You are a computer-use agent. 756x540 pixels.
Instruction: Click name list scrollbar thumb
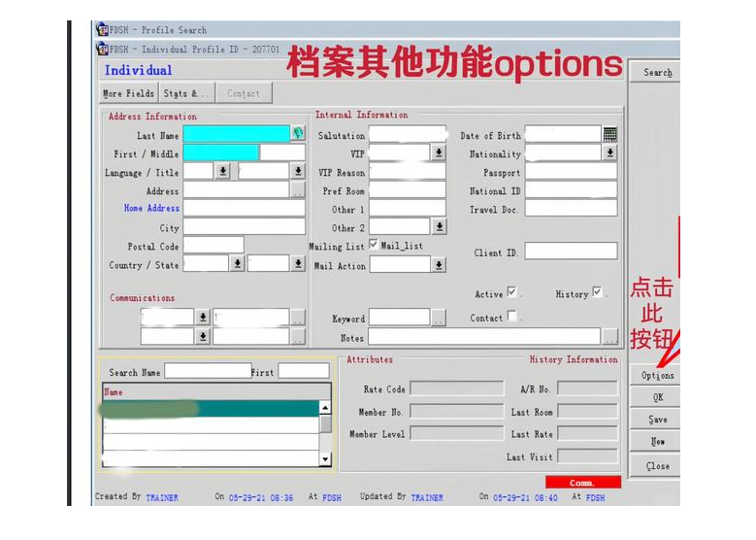tap(325, 423)
